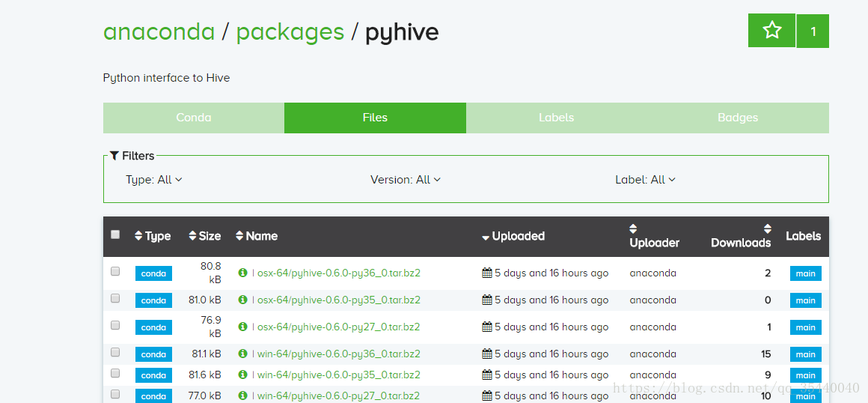The image size is (868, 403).
Task: Sort by Uploader column arrows
Action: click(x=633, y=228)
